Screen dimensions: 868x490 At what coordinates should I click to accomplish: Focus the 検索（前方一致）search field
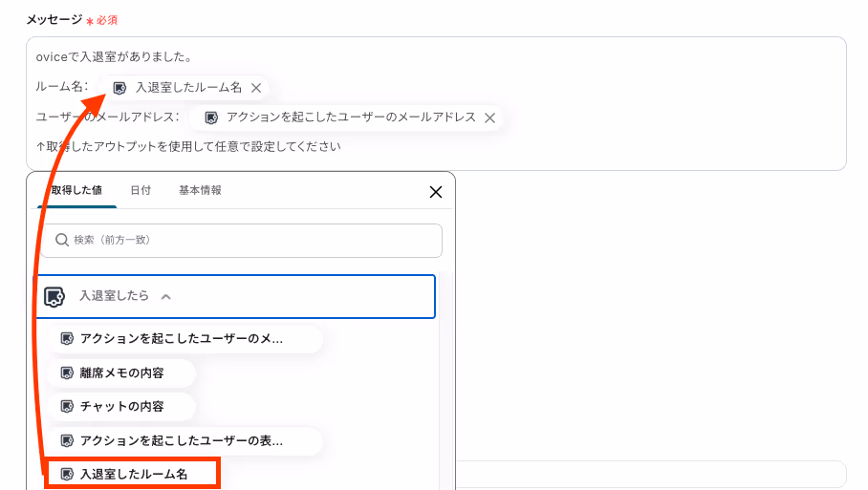point(241,240)
